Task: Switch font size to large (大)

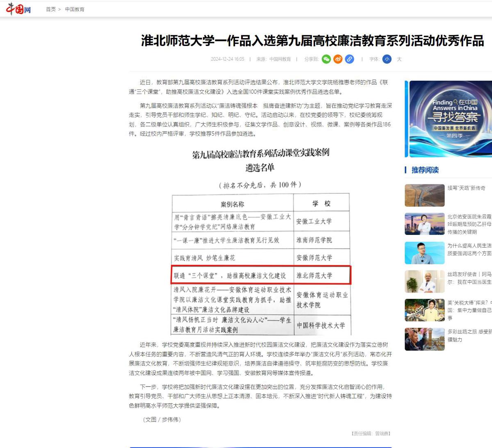Action: click(x=399, y=59)
